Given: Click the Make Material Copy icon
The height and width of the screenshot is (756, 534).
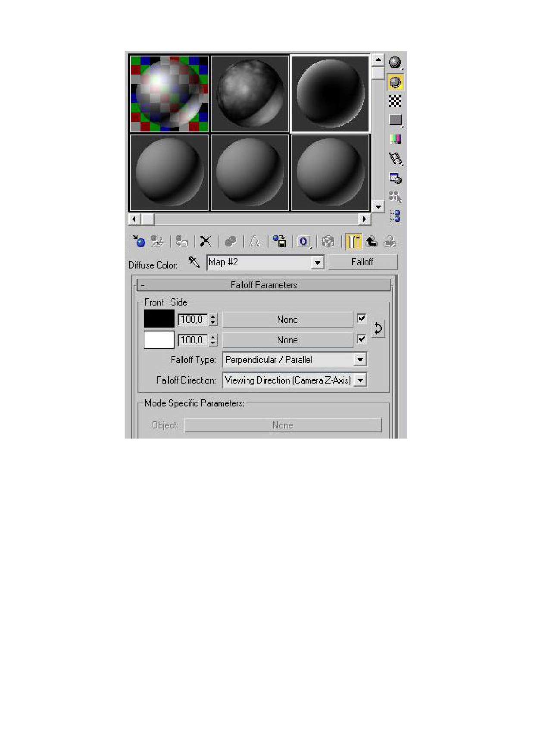Looking at the screenshot, I should point(231,241).
